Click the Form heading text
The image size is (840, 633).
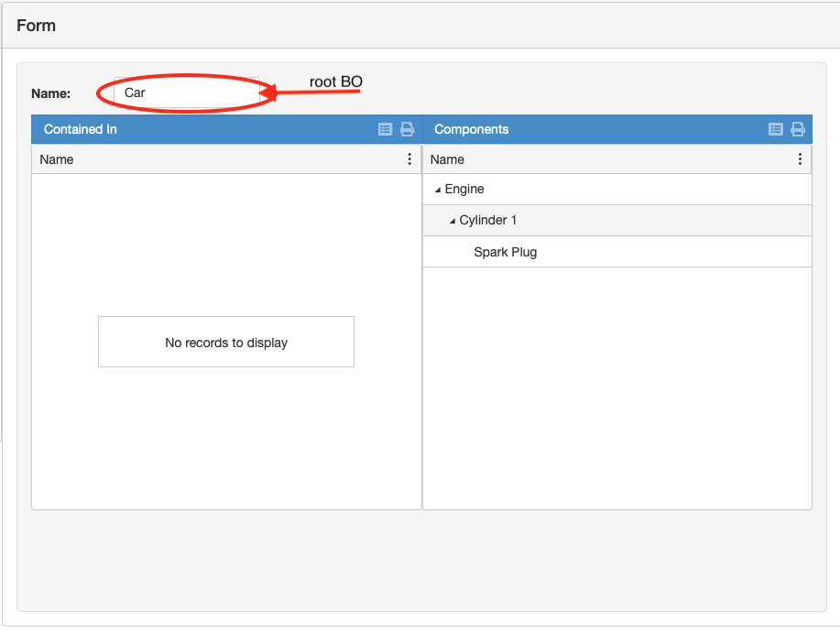pos(36,25)
